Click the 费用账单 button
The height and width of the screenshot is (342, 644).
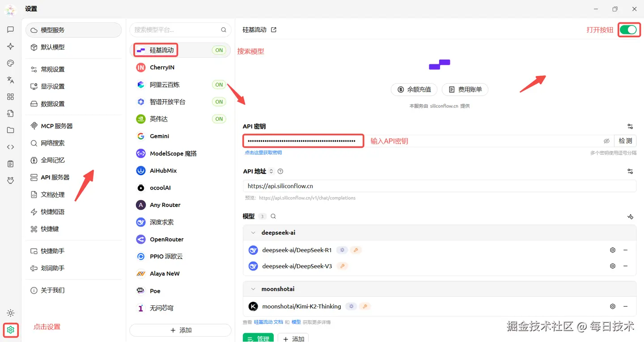465,89
